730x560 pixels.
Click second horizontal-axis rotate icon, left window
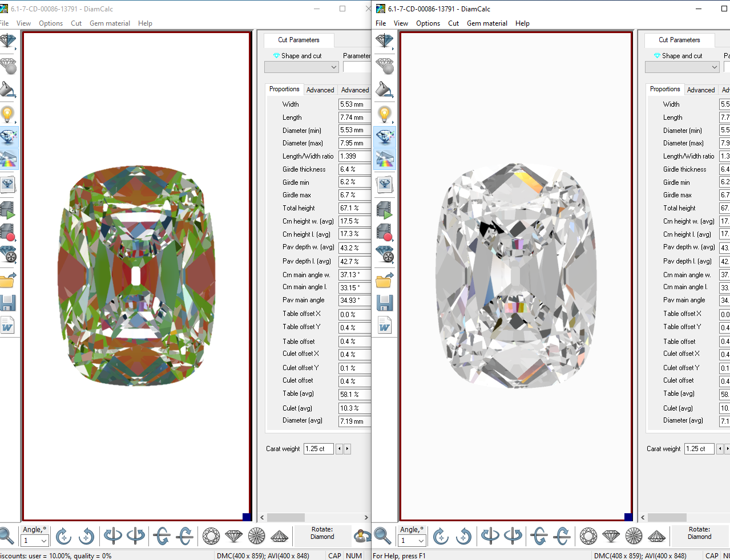[x=185, y=536]
